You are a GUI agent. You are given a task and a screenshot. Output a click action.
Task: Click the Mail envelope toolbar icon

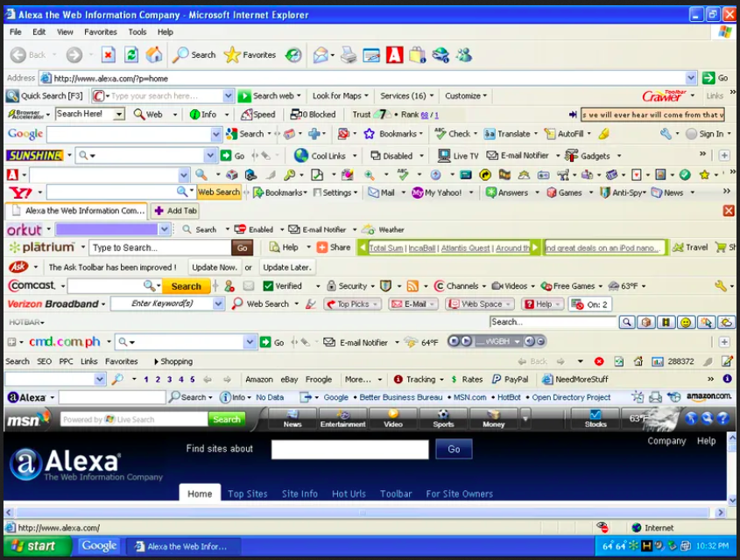pyautogui.click(x=321, y=55)
